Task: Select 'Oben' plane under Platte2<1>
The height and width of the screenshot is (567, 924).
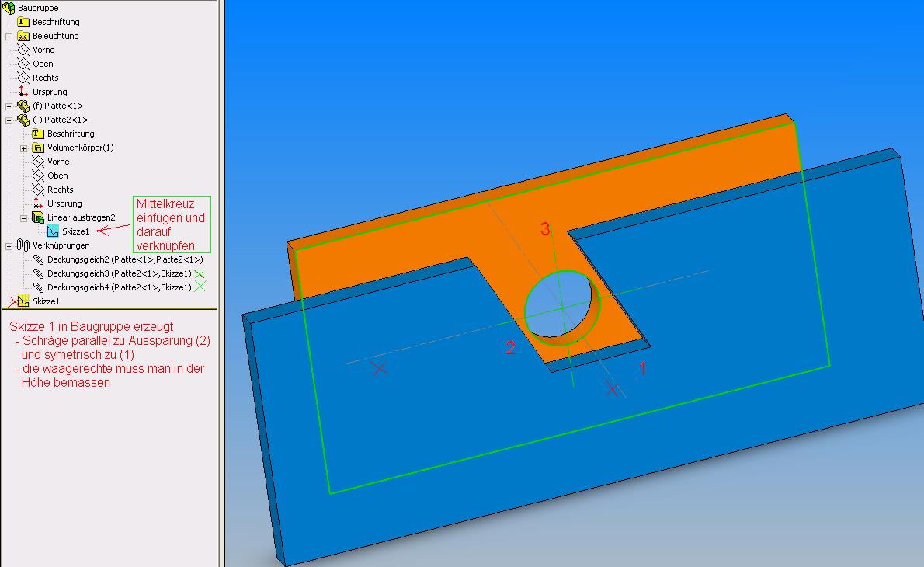Action: (x=57, y=176)
